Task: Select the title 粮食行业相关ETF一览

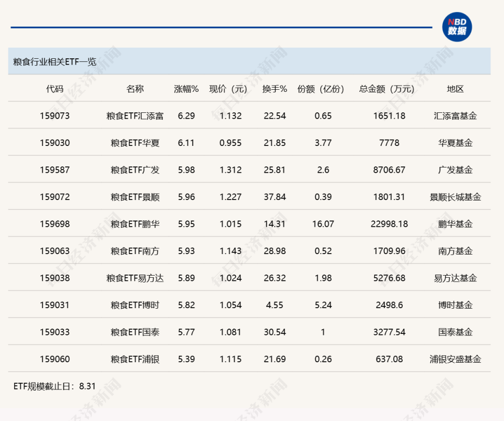Action: pos(55,62)
